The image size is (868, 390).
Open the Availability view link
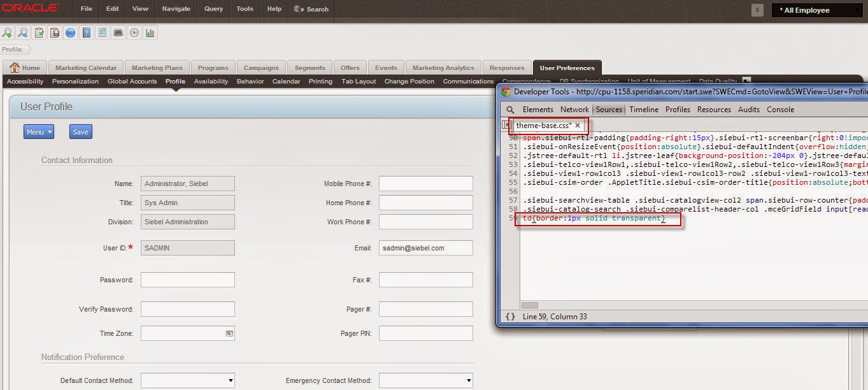tap(211, 82)
